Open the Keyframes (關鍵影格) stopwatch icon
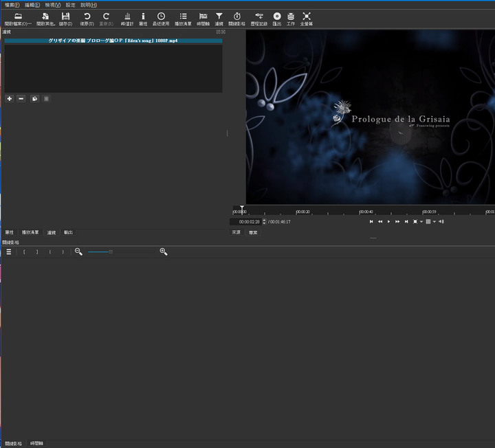 point(236,19)
